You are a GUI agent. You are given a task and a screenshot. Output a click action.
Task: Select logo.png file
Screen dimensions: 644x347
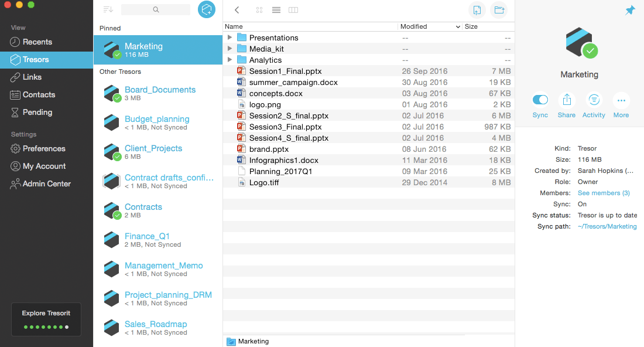pos(368,104)
